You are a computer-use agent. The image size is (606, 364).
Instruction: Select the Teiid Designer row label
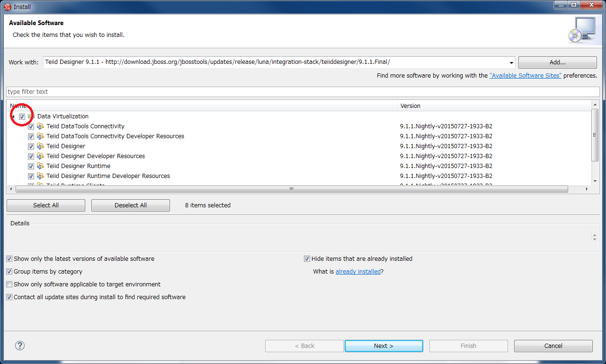(x=66, y=146)
